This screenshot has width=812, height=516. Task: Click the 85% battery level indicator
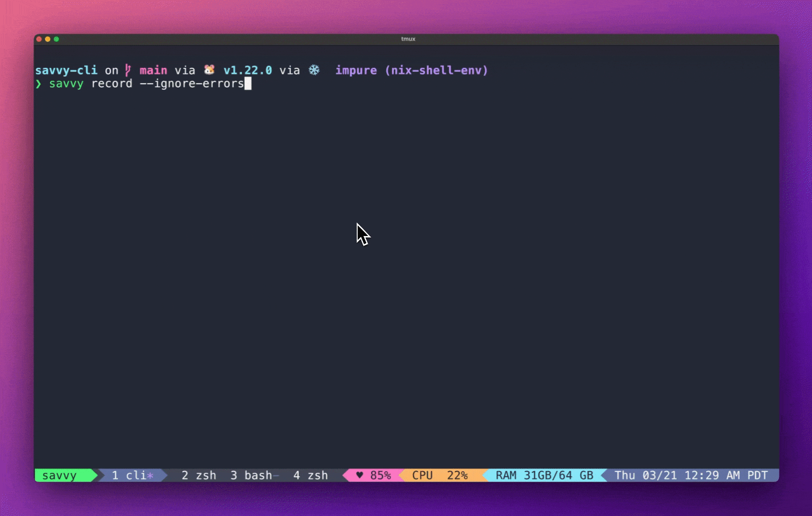pos(381,475)
